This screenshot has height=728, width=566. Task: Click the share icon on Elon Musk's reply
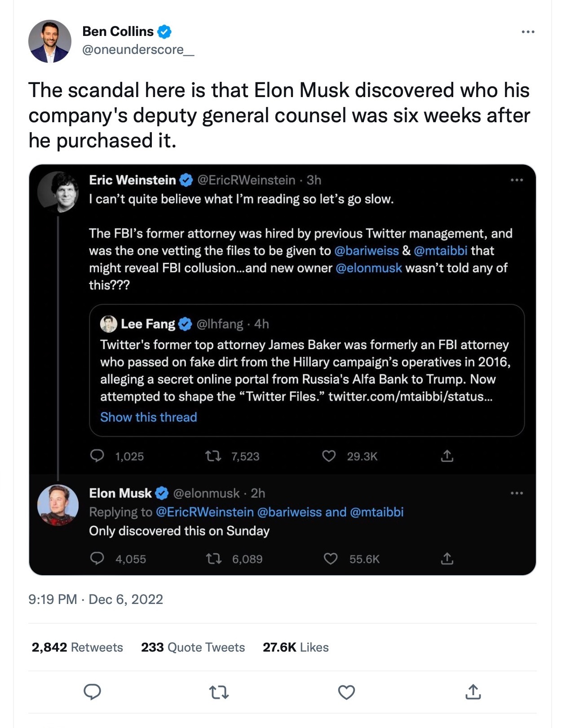(x=447, y=559)
